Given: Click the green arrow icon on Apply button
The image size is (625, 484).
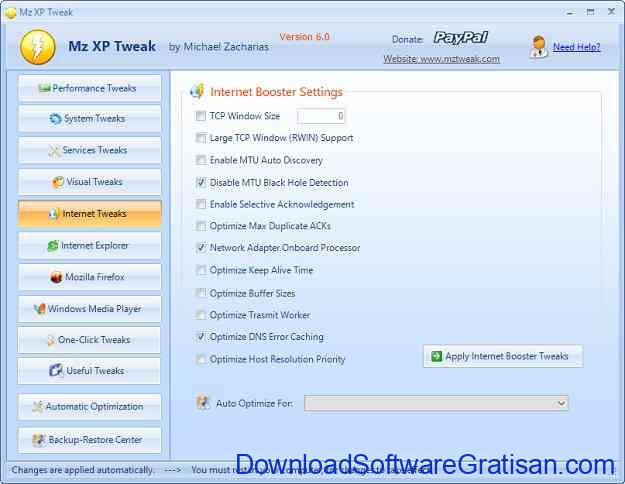Looking at the screenshot, I should [436, 356].
